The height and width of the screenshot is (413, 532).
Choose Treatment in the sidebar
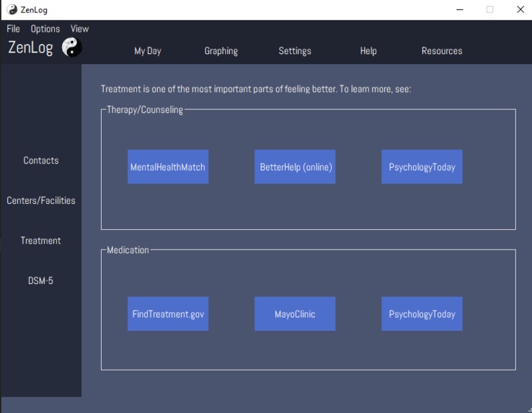[x=40, y=241]
